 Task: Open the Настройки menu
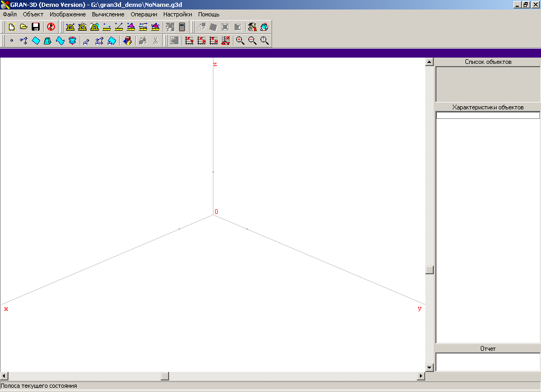click(178, 14)
